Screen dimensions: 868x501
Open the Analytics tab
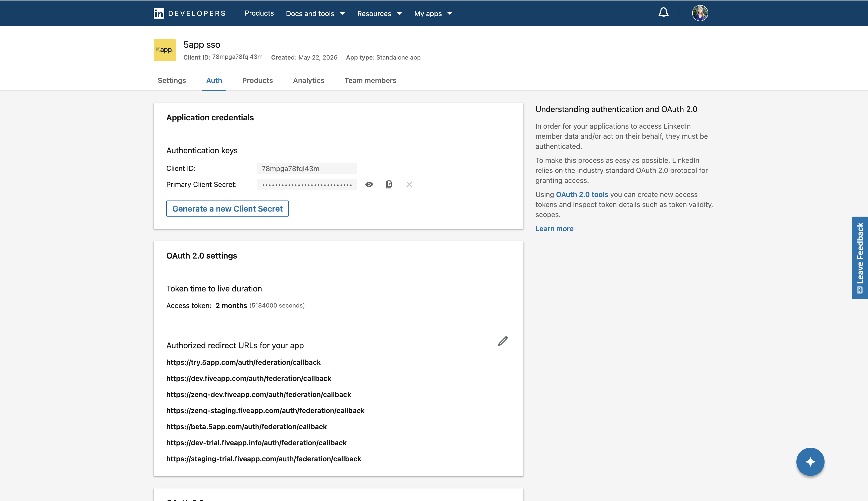pos(309,80)
